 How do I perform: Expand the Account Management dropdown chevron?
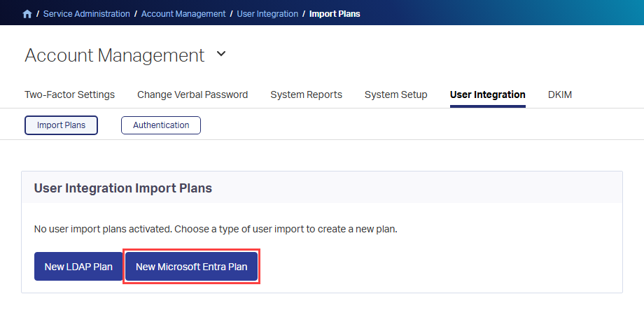(x=221, y=54)
